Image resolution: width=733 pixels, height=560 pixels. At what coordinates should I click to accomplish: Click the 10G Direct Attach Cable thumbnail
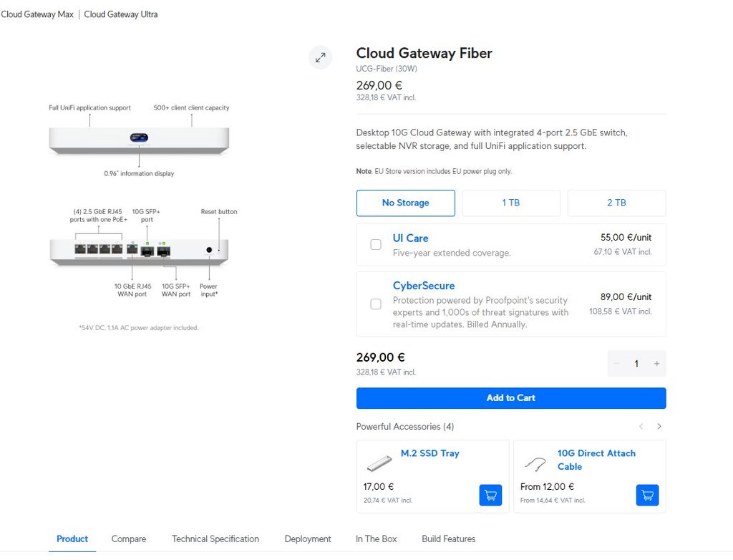[535, 463]
